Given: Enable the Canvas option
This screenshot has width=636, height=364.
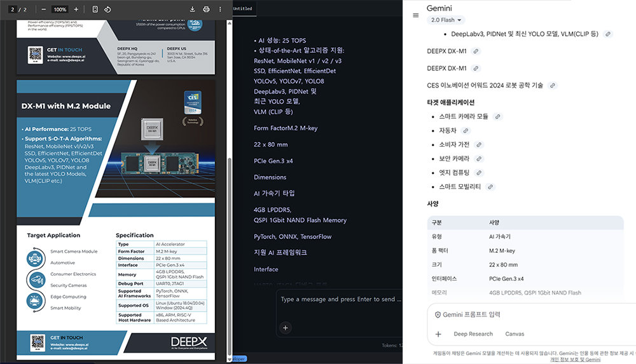Looking at the screenshot, I should pos(515,334).
